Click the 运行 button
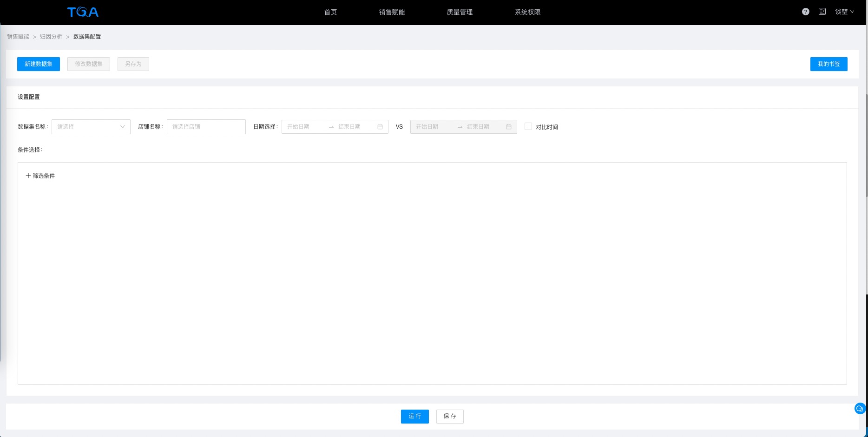Viewport: 868px width, 437px height. [x=415, y=416]
